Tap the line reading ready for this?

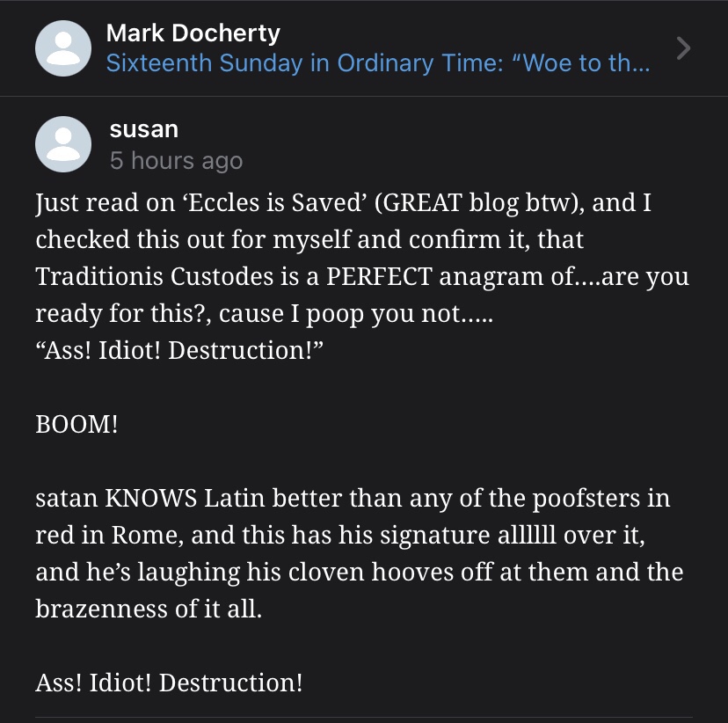click(x=264, y=314)
